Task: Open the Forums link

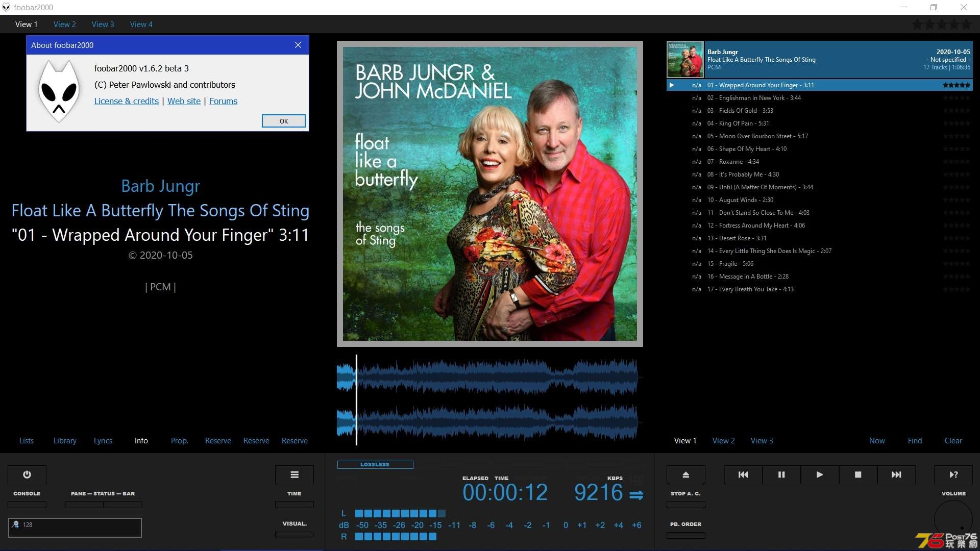Action: coord(224,101)
